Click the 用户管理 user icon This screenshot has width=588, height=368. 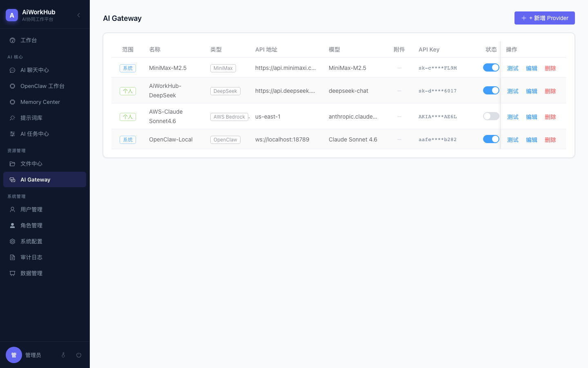click(12, 209)
